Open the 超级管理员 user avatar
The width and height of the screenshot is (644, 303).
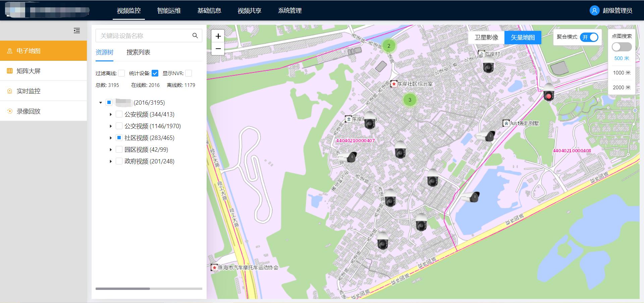(x=594, y=10)
